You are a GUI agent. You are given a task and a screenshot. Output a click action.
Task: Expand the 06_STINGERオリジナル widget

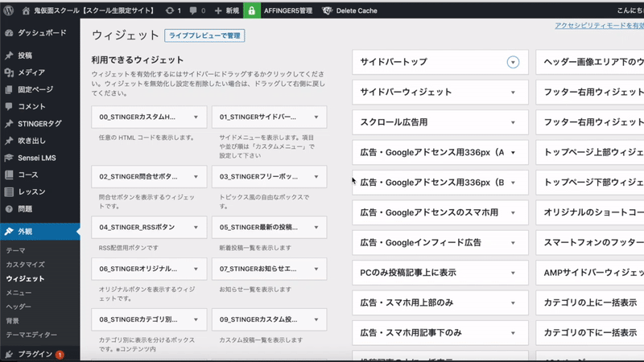click(196, 269)
